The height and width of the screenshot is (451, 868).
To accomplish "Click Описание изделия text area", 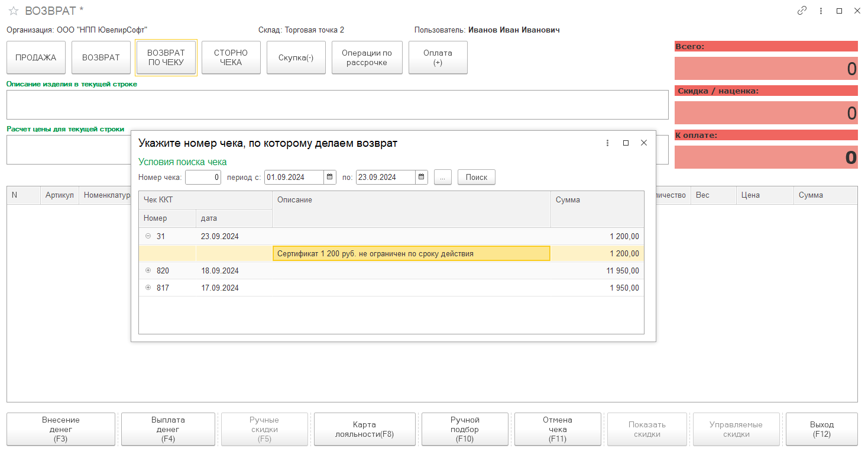I will tap(338, 105).
